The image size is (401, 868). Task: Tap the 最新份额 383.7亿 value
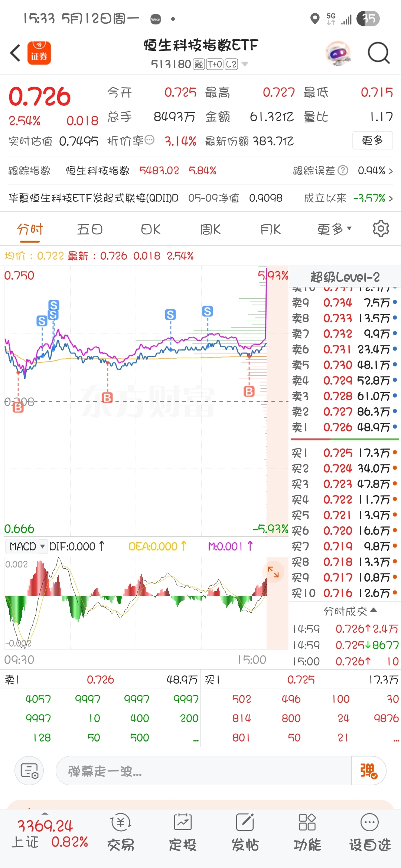coord(274,141)
